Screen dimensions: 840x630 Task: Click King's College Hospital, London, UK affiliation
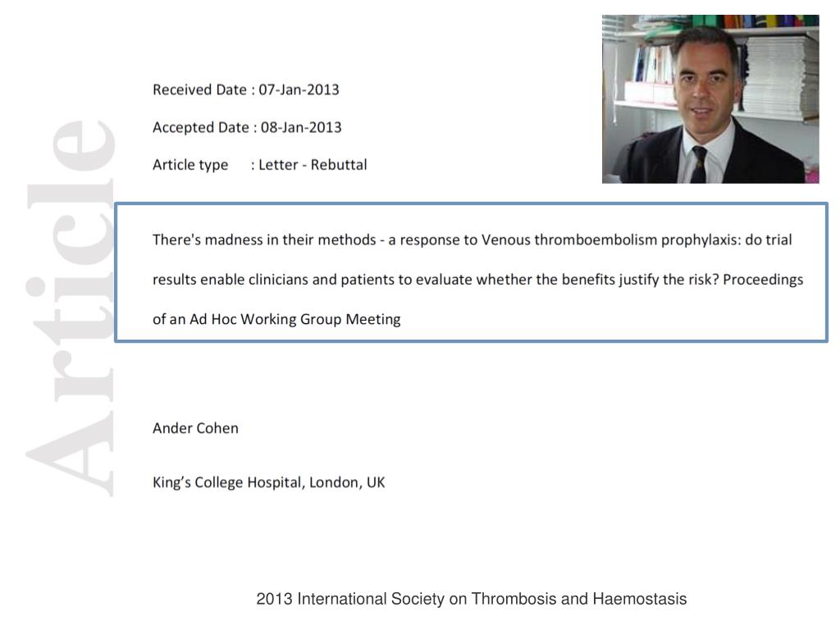point(269,482)
